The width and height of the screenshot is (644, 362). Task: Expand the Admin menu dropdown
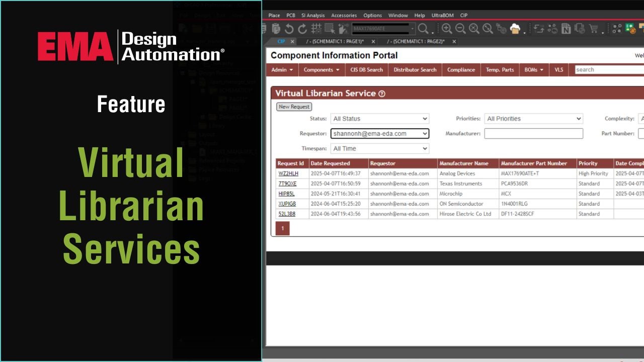(x=282, y=70)
